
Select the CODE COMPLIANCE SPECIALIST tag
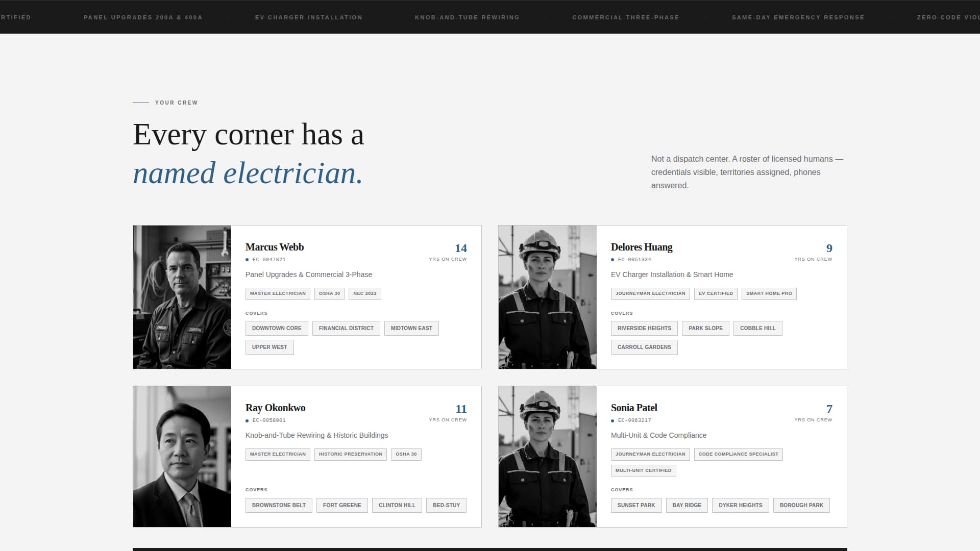738,454
